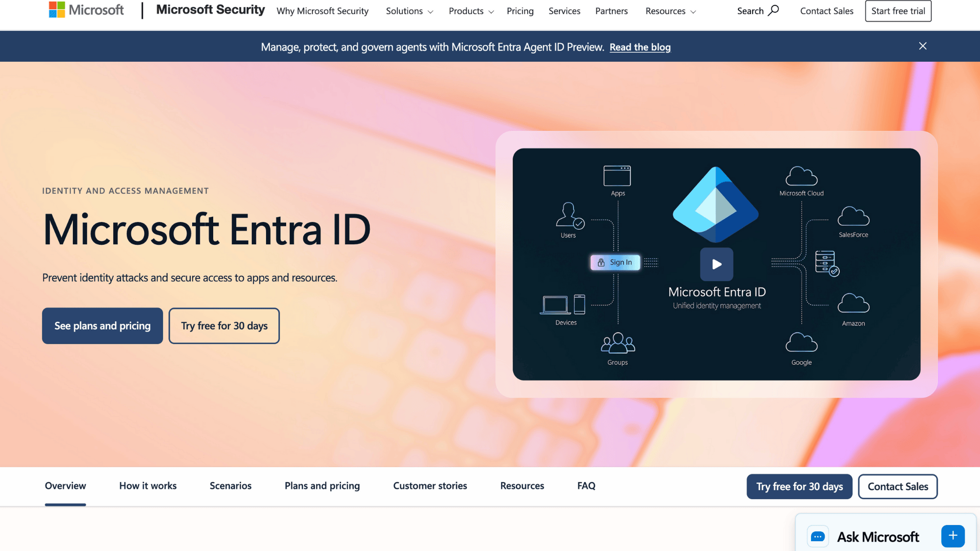Screen dimensions: 980x551
Task: Open the FAQ section tab
Action: tap(586, 485)
